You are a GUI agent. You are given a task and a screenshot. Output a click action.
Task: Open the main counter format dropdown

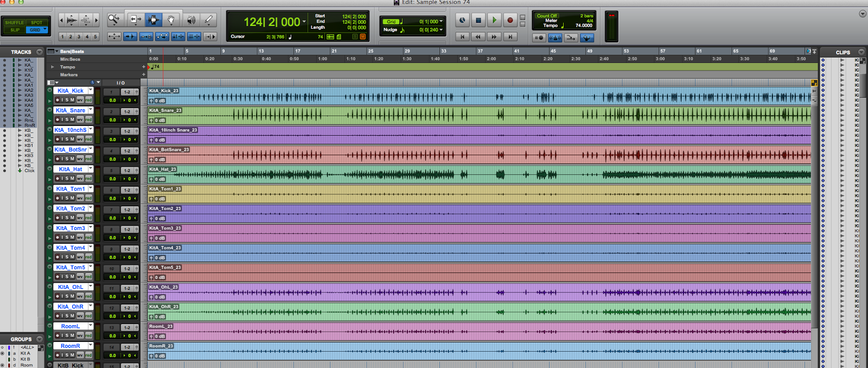point(304,22)
